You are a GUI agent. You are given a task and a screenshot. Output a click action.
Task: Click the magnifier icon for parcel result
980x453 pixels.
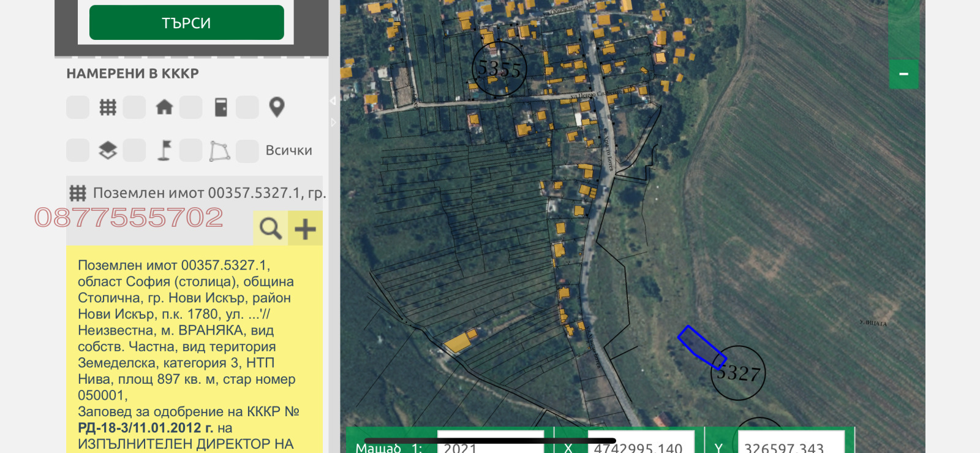pos(270,228)
